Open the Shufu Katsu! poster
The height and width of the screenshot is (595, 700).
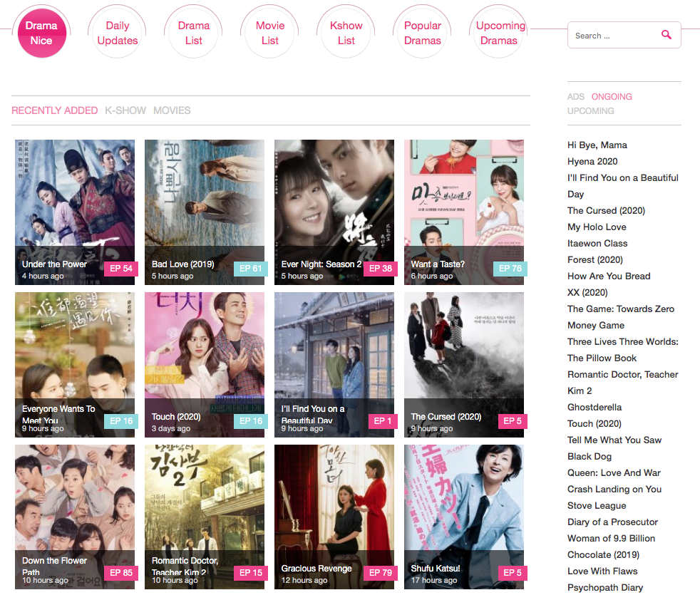point(464,517)
